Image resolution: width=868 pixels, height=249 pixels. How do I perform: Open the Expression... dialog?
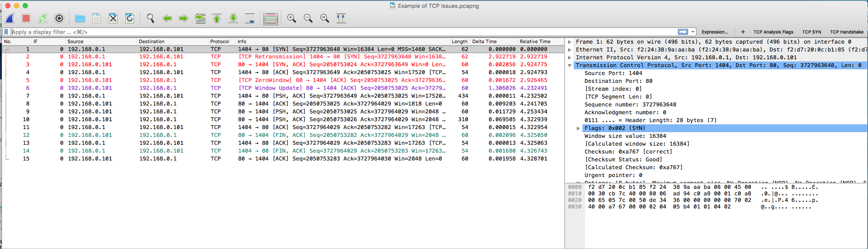click(x=714, y=32)
